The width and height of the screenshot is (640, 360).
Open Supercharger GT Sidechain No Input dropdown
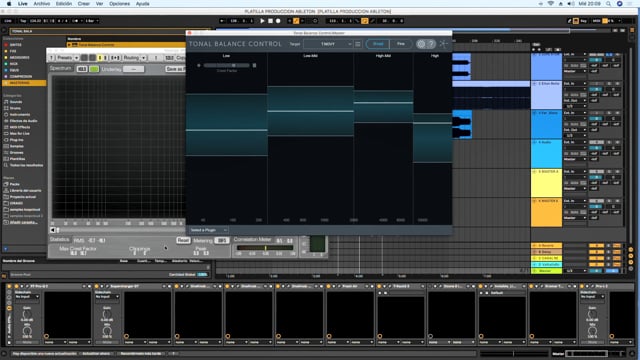pyautogui.click(x=107, y=297)
